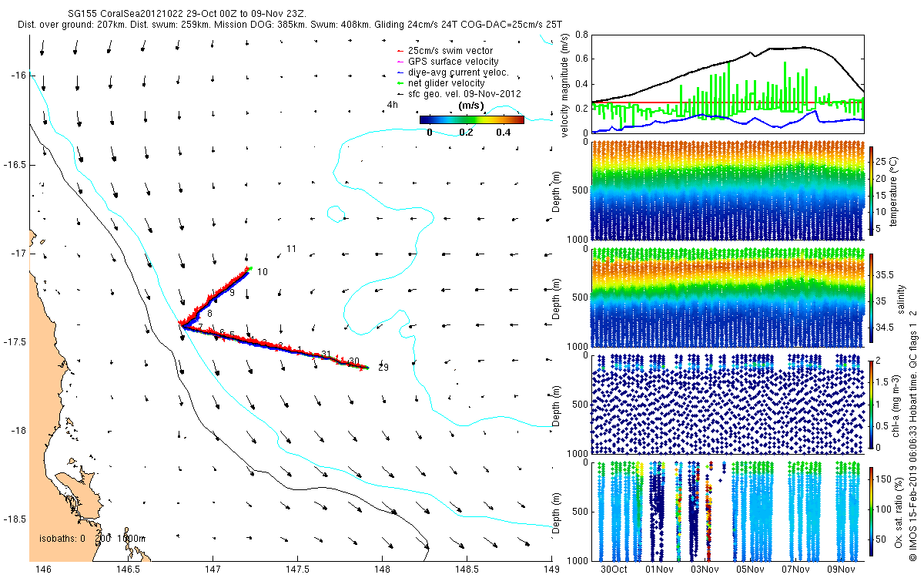Click the '30Oct' date tick label
This screenshot has width=924, height=578.
(614, 570)
